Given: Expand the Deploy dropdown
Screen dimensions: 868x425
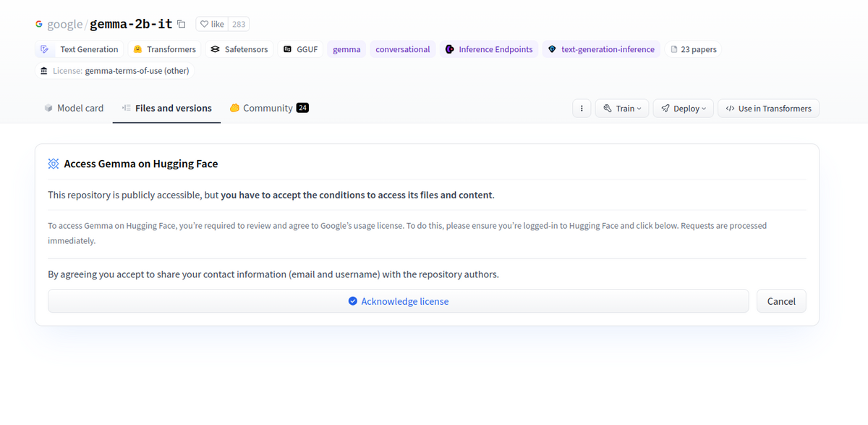Looking at the screenshot, I should (x=684, y=109).
